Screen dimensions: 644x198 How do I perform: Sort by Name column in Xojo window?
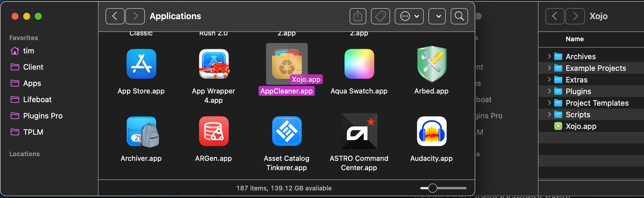(575, 39)
